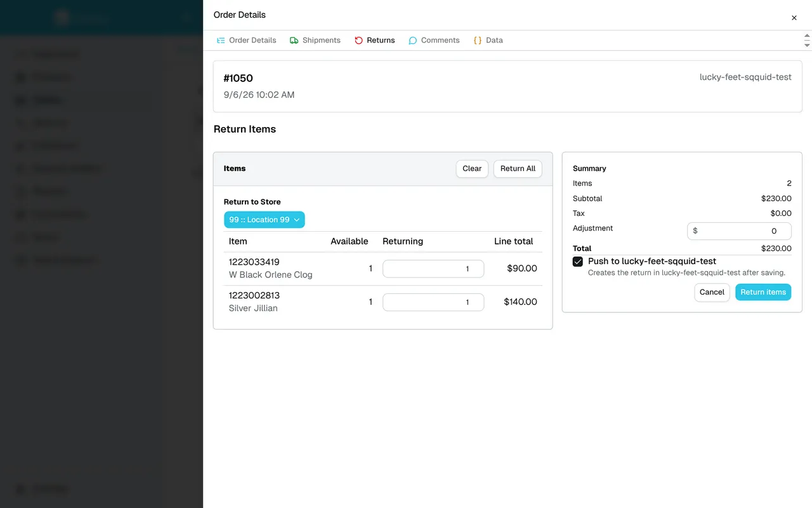812x508 pixels.
Task: Click the up arrow beside the tab strip
Action: point(807,36)
